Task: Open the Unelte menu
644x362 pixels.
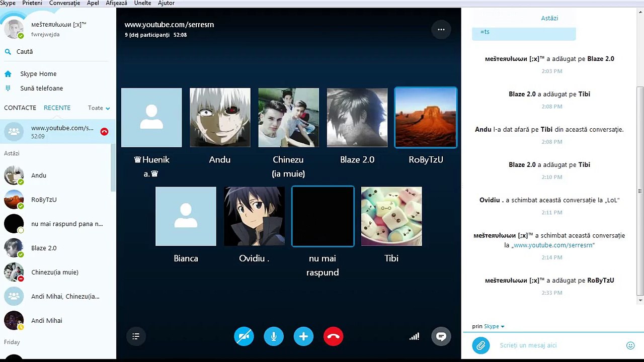Action: click(143, 3)
